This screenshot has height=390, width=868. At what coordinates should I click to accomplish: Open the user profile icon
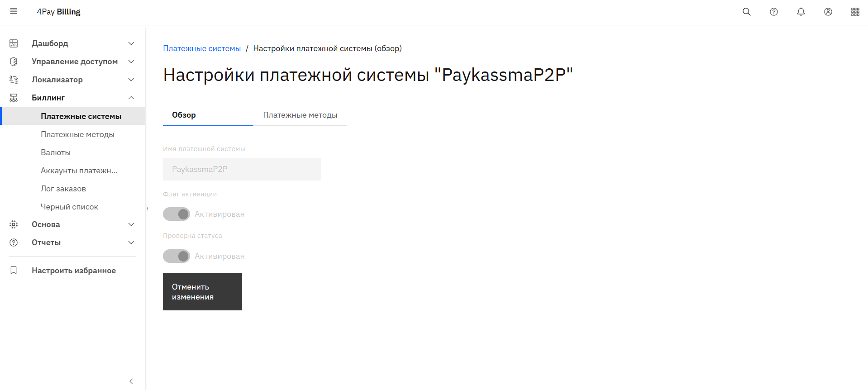(828, 12)
